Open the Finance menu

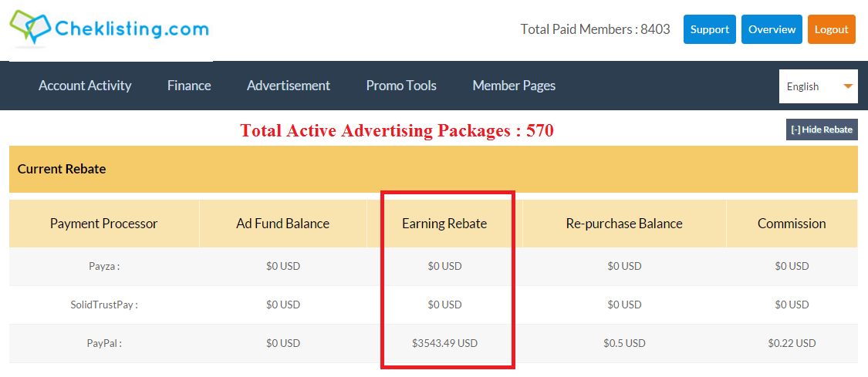[x=189, y=86]
